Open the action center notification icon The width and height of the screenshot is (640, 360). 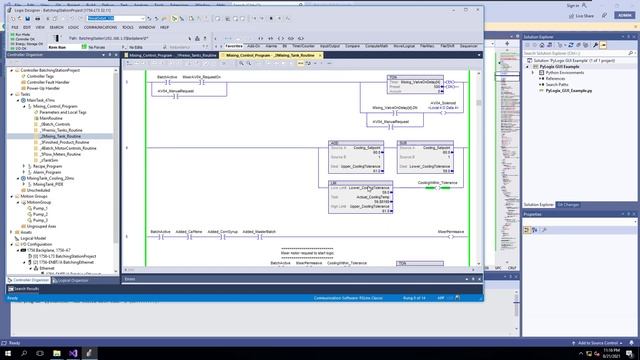tap(630, 353)
